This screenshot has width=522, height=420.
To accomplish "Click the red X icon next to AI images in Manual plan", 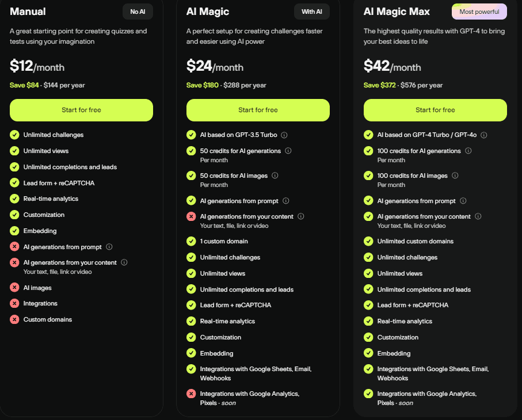I will 14,287.
